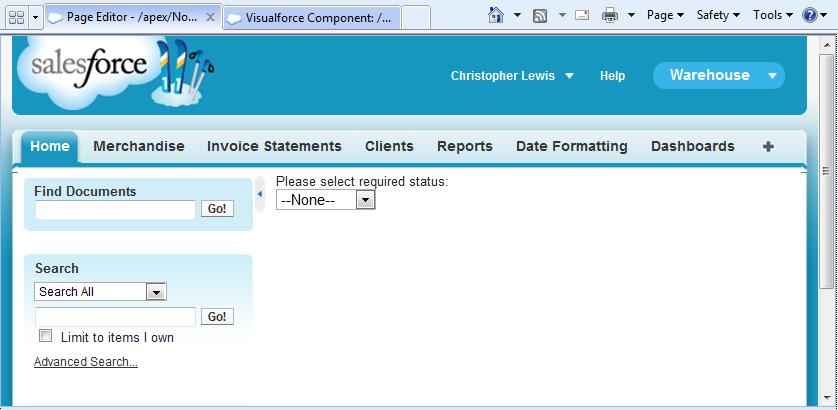The width and height of the screenshot is (838, 410).
Task: Expand the Print options dropdown arrow
Action: (x=631, y=16)
